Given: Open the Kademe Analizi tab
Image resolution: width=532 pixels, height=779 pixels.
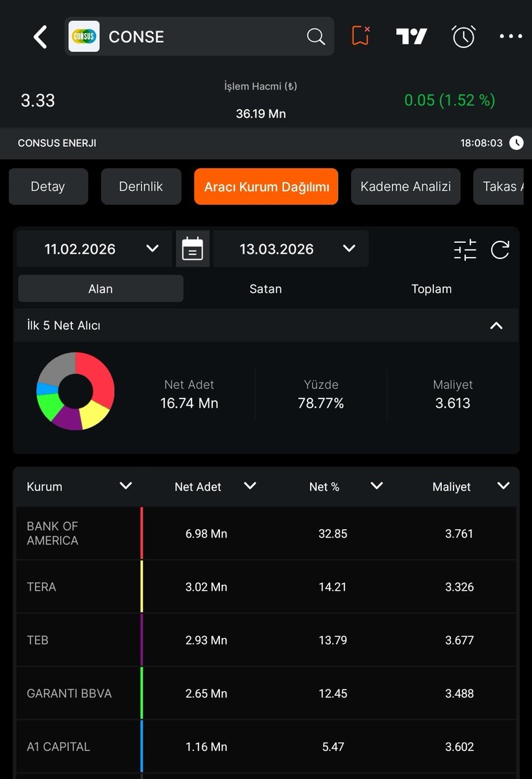Looking at the screenshot, I should tap(405, 187).
